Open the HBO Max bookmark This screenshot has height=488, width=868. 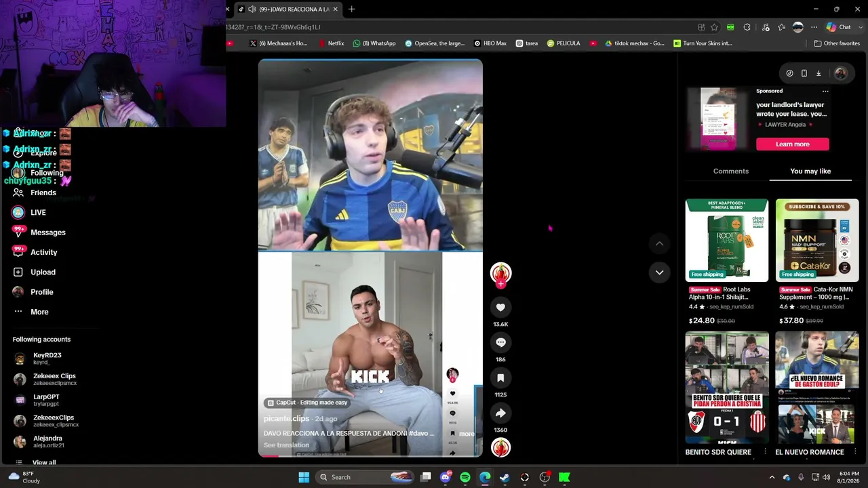coord(490,43)
